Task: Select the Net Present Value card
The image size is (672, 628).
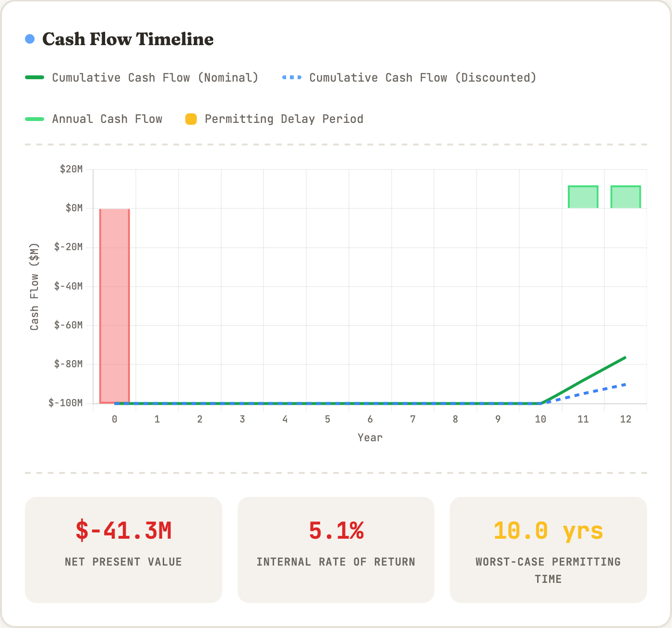Action: click(123, 550)
